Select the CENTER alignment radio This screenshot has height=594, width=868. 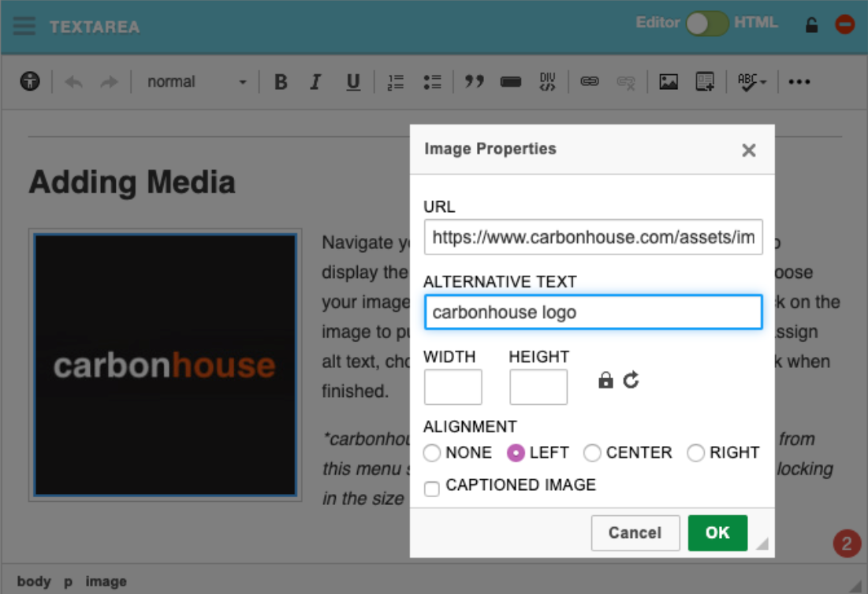tap(592, 453)
